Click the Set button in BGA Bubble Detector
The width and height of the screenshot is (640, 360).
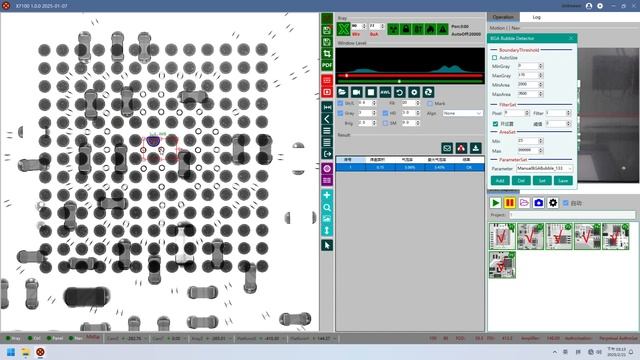[x=542, y=181]
